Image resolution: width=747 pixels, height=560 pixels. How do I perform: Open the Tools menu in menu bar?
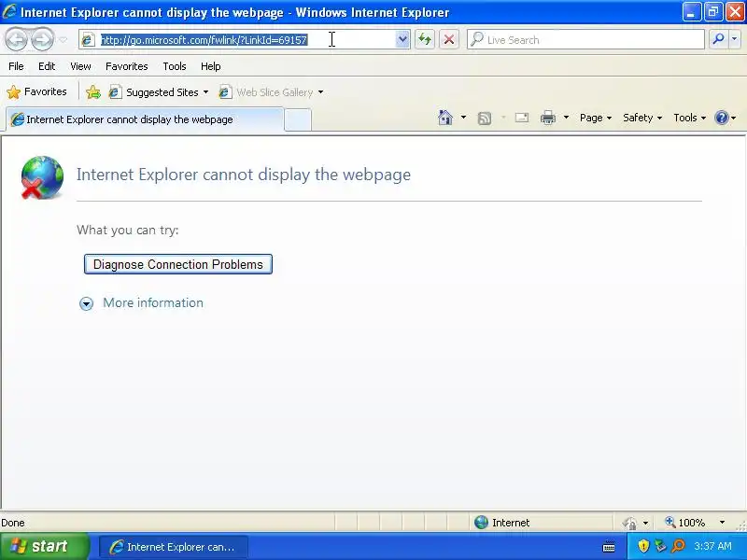(x=175, y=66)
